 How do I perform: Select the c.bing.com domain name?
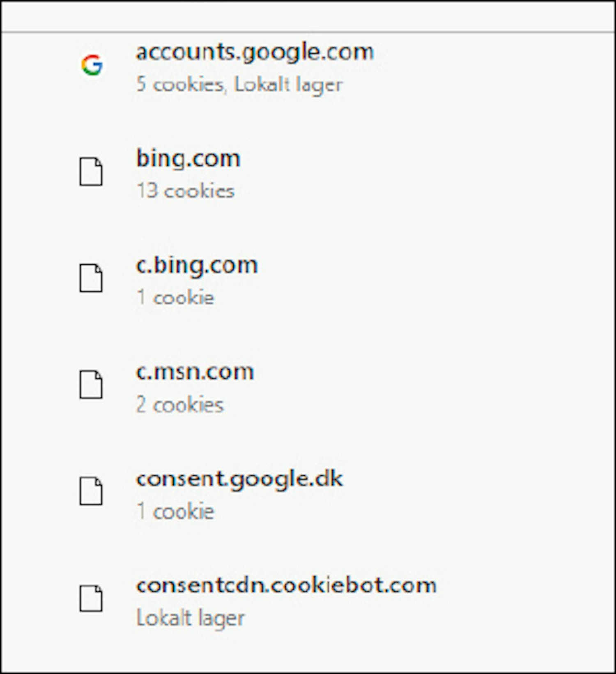coord(197,265)
